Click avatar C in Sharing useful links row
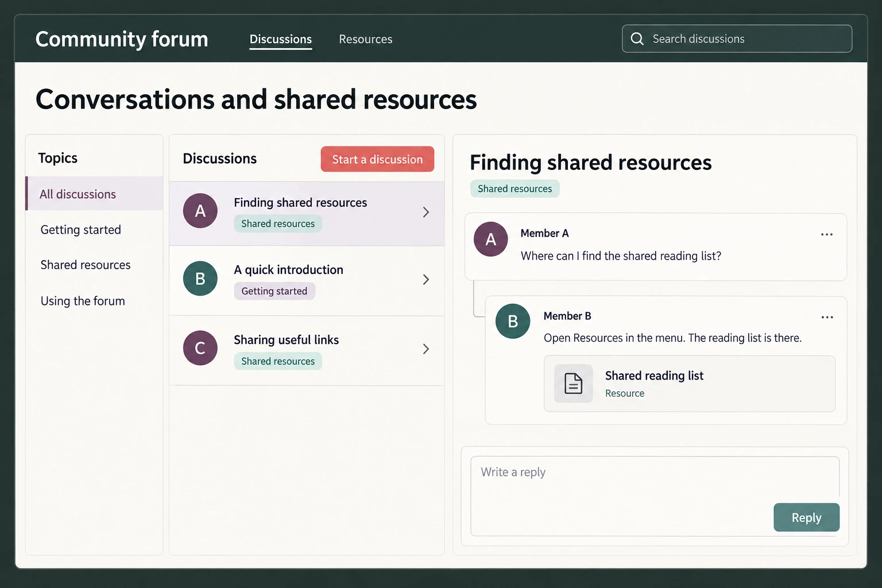 pyautogui.click(x=200, y=348)
